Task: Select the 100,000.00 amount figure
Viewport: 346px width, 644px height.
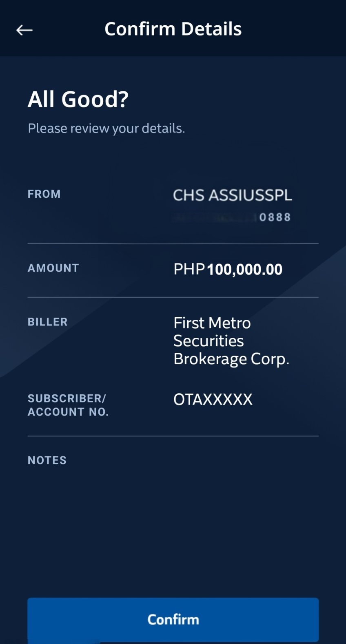Action: pyautogui.click(x=244, y=270)
